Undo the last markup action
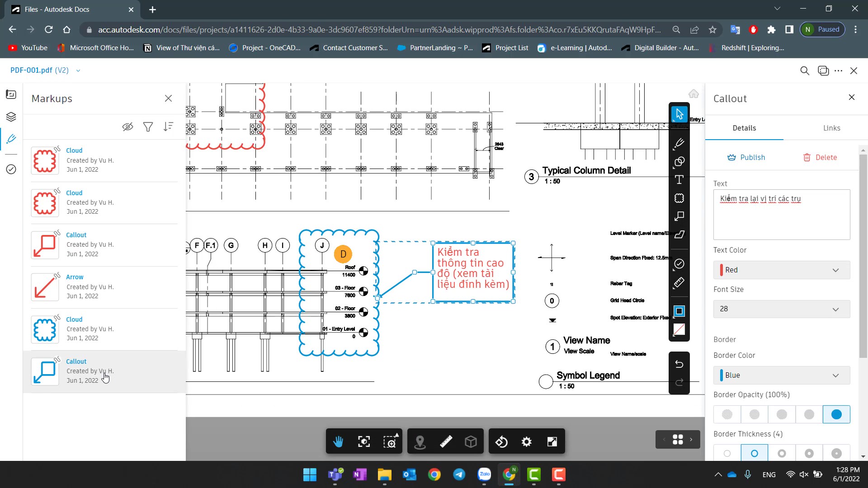The image size is (868, 488). [x=679, y=364]
